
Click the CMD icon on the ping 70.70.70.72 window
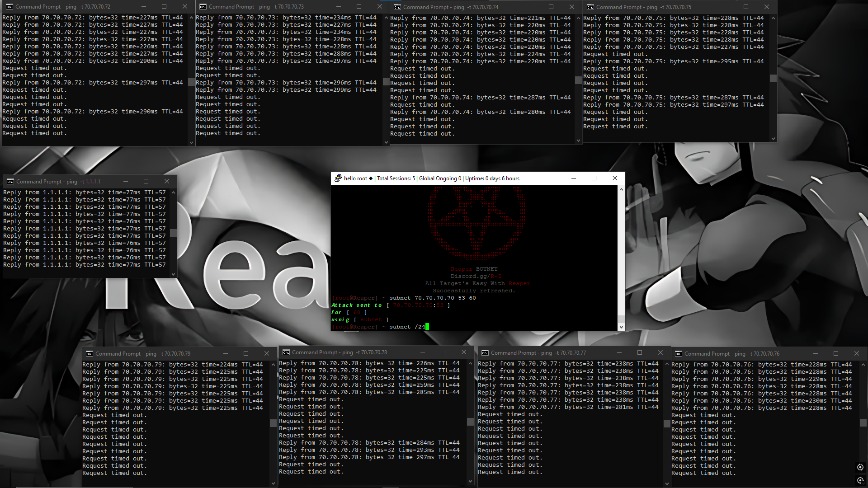tap(10, 7)
